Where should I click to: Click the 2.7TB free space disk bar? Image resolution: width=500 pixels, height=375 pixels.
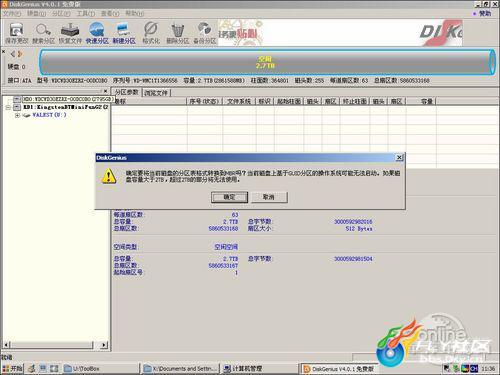(267, 62)
